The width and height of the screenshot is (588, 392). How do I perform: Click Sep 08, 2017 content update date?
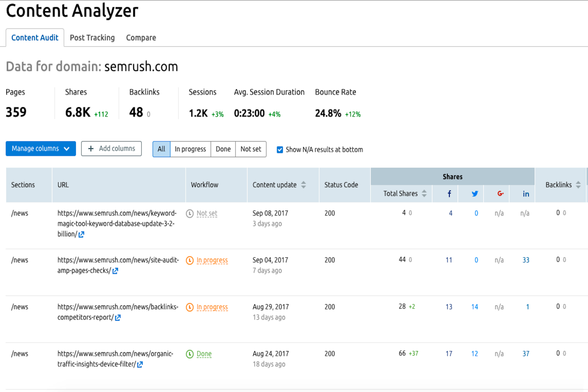pos(271,213)
